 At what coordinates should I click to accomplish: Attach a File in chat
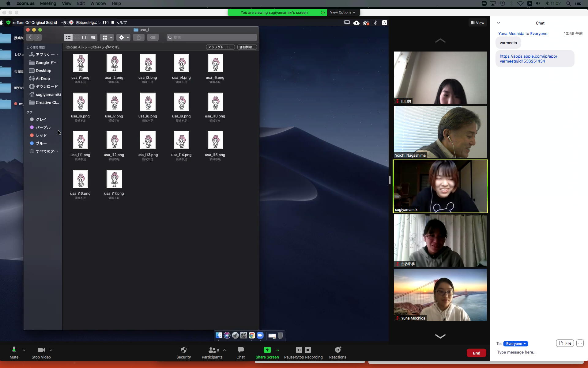(x=565, y=343)
